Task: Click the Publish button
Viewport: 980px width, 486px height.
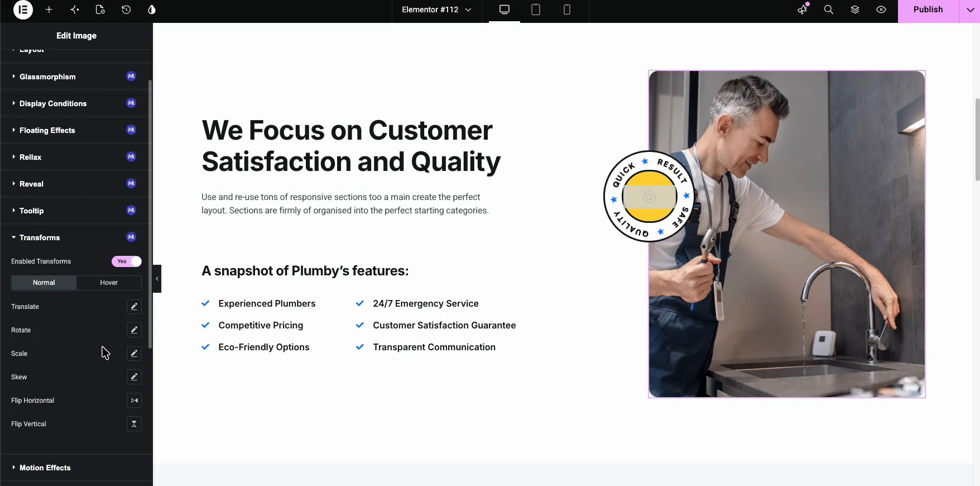Action: (x=928, y=9)
